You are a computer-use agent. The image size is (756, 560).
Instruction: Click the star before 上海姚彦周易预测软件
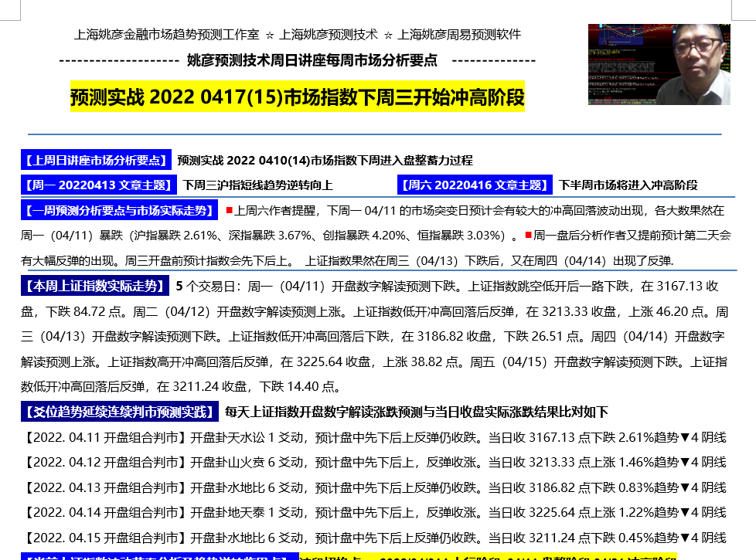click(388, 35)
